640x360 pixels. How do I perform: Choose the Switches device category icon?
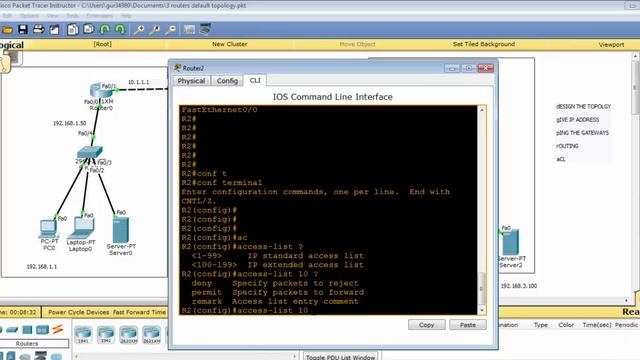click(12, 329)
